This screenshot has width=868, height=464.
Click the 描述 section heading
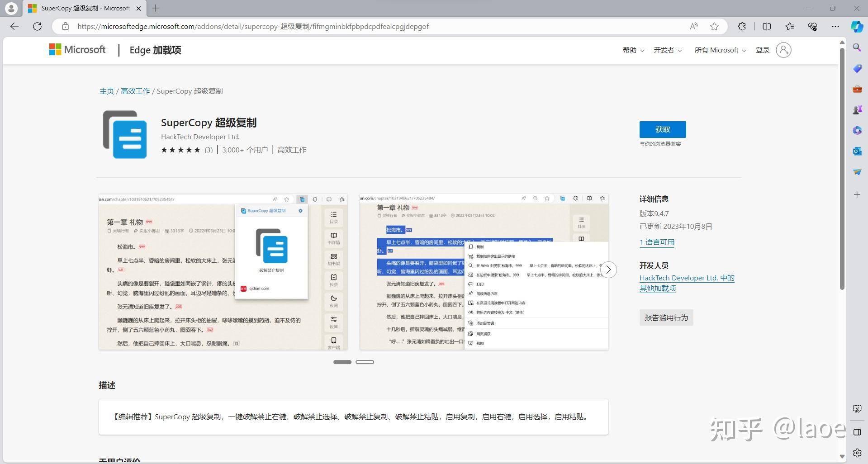point(107,385)
